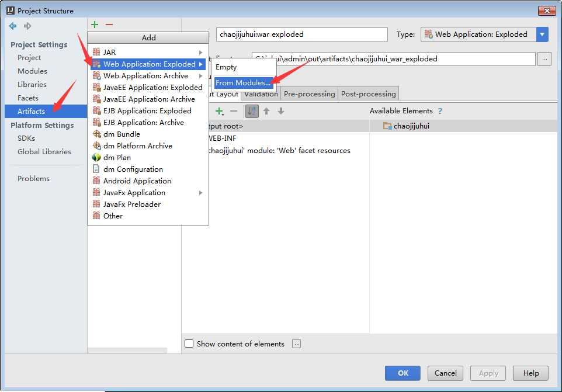The width and height of the screenshot is (562, 392).
Task: Select Artifacts in the sidebar
Action: (x=46, y=112)
